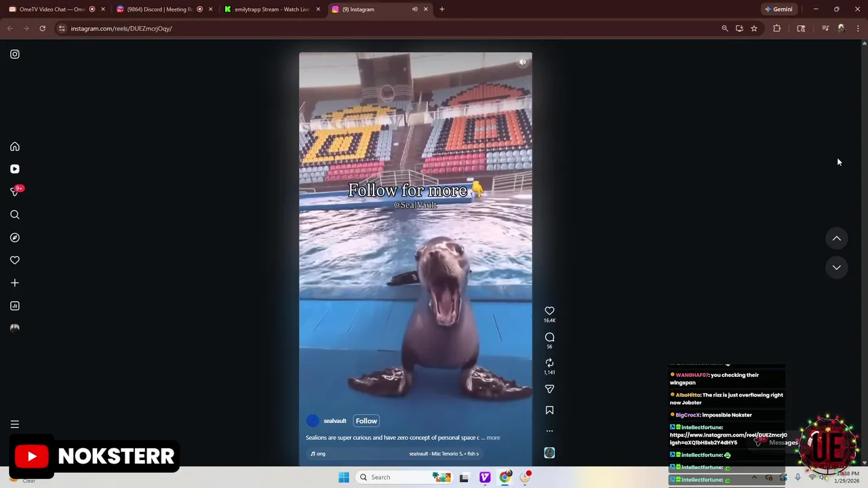The height and width of the screenshot is (488, 868).
Task: Click the sealvault profile picture on the reel
Action: pos(313,421)
